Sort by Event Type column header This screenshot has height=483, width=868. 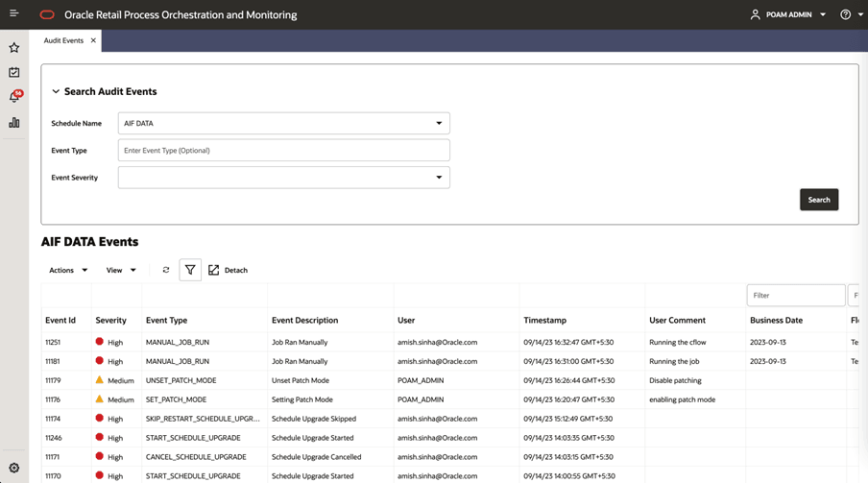(167, 320)
